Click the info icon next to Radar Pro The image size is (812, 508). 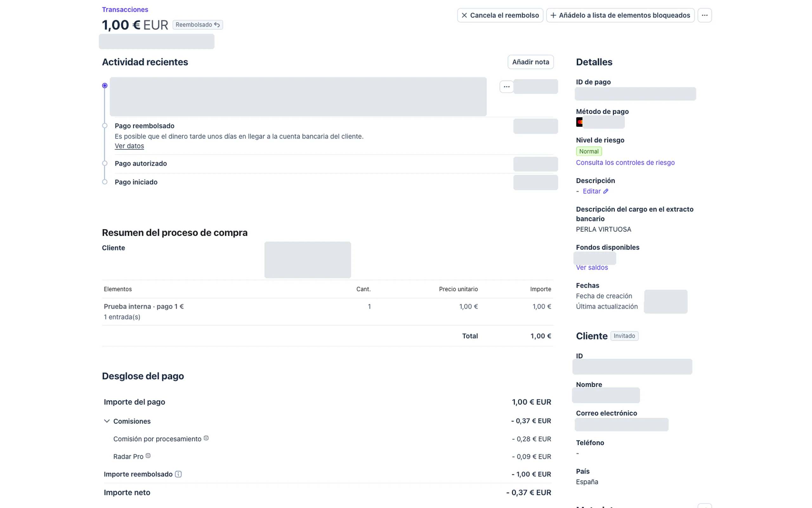[148, 456]
